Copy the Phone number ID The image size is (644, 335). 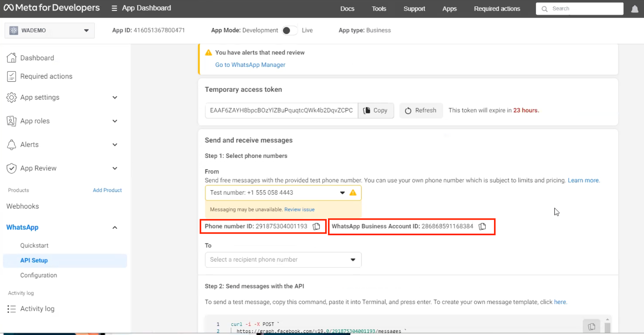pos(316,226)
